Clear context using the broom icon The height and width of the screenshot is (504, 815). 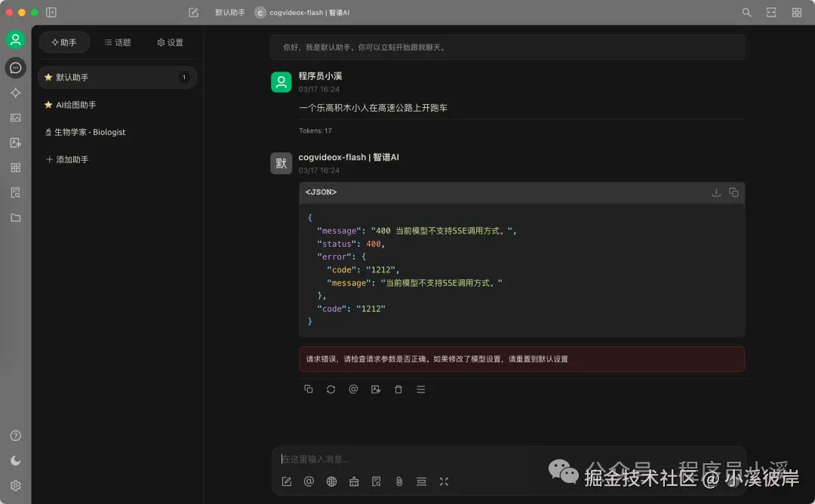click(354, 481)
